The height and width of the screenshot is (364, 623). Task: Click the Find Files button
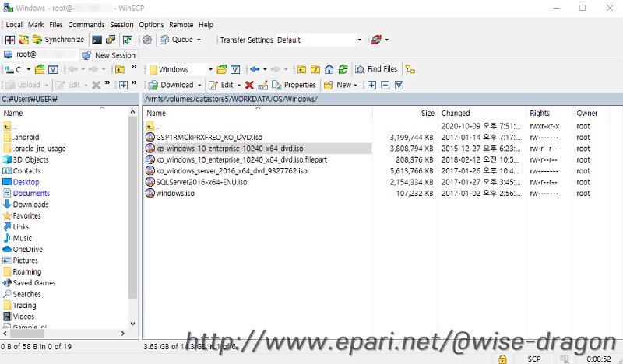click(x=376, y=69)
